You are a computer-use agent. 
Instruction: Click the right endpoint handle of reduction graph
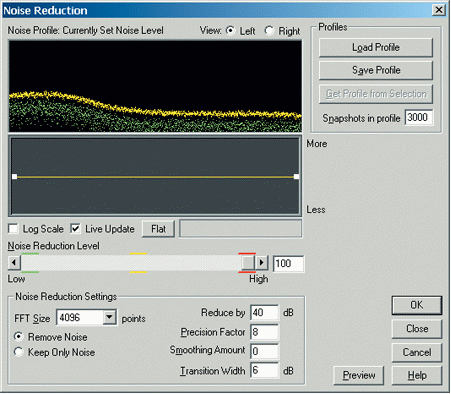[x=296, y=176]
